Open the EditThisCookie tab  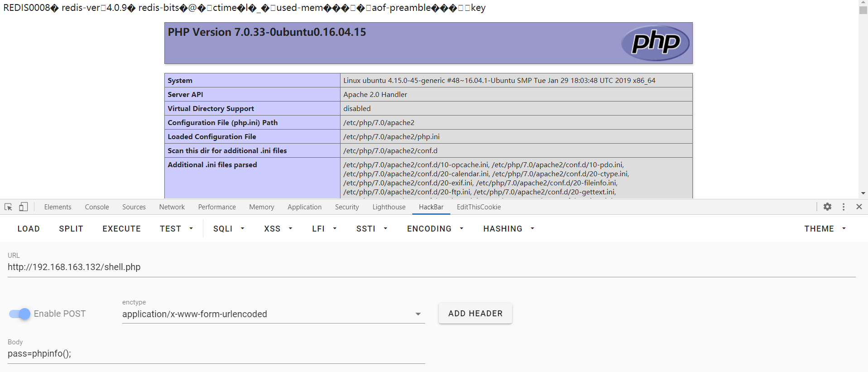(x=479, y=207)
